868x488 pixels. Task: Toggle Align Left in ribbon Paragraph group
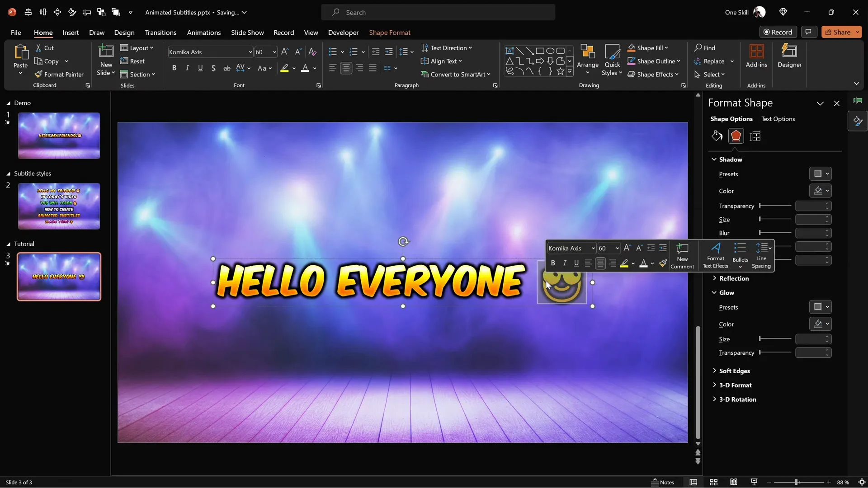333,68
